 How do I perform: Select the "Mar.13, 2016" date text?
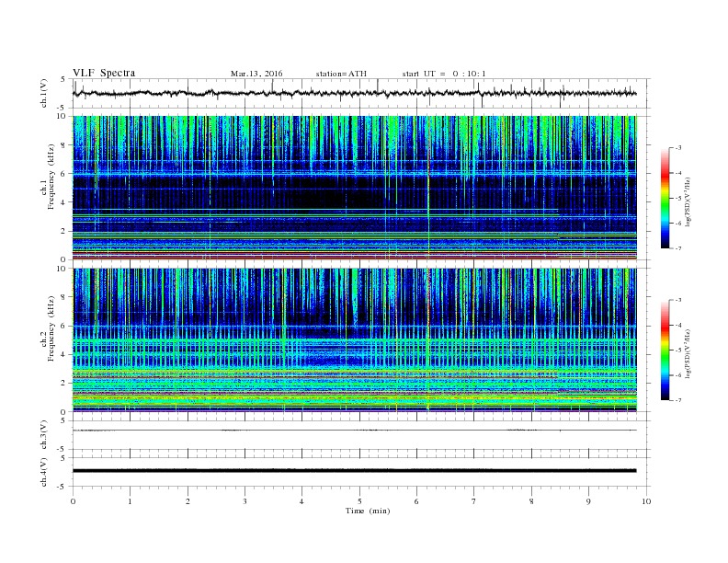click(256, 74)
